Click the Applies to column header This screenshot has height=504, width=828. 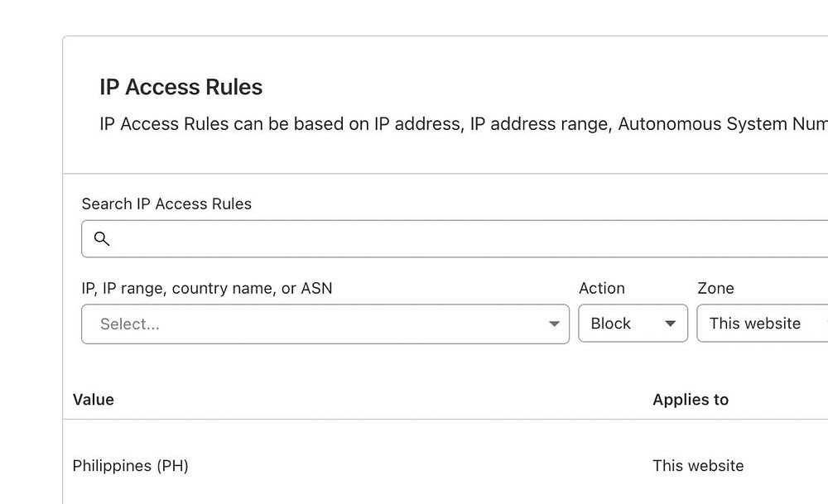coord(691,400)
